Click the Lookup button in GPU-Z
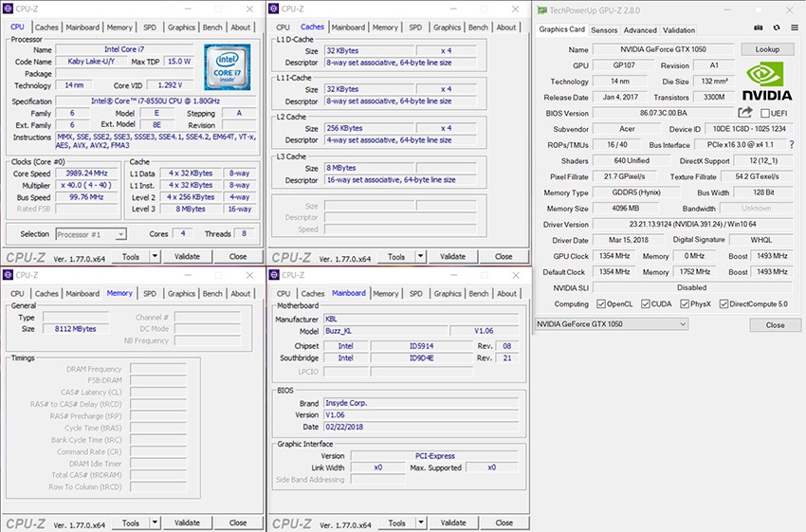Image resolution: width=806 pixels, height=532 pixels. tap(767, 49)
